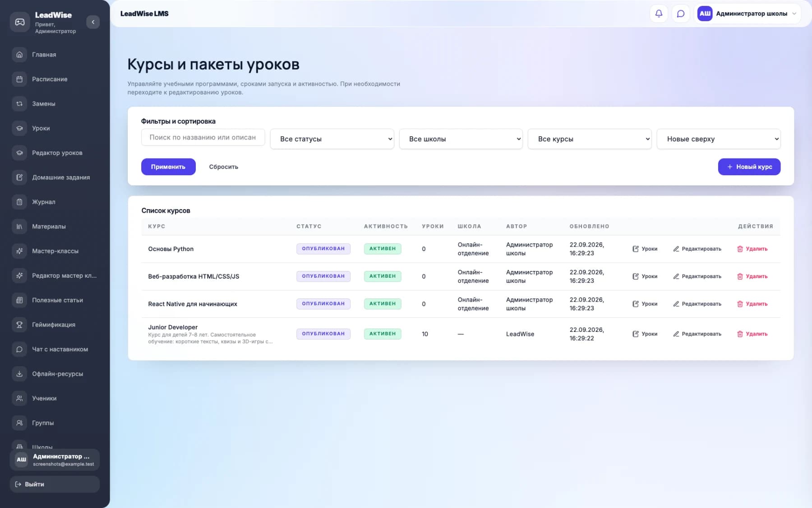
Task: Edit the Веб-разработка HTML/CSS/JS course
Action: [697, 276]
